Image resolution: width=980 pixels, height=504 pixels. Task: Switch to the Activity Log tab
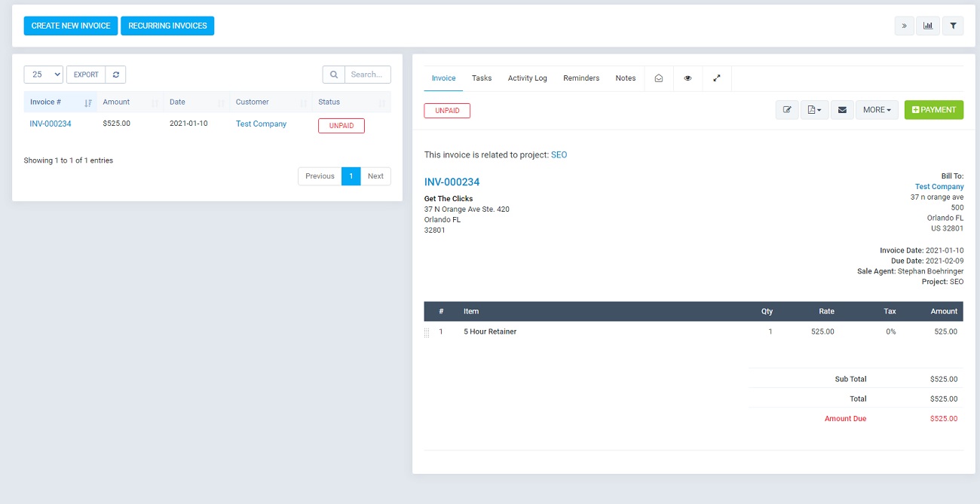coord(527,78)
